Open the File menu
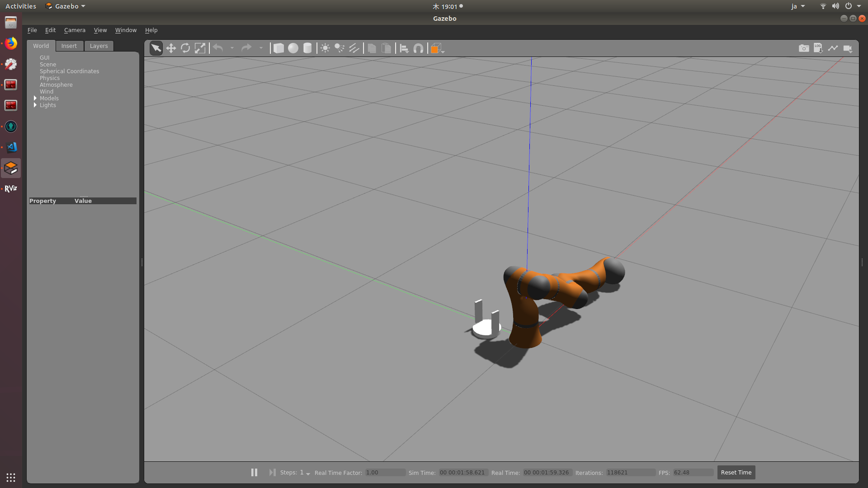The image size is (868, 488). click(32, 30)
